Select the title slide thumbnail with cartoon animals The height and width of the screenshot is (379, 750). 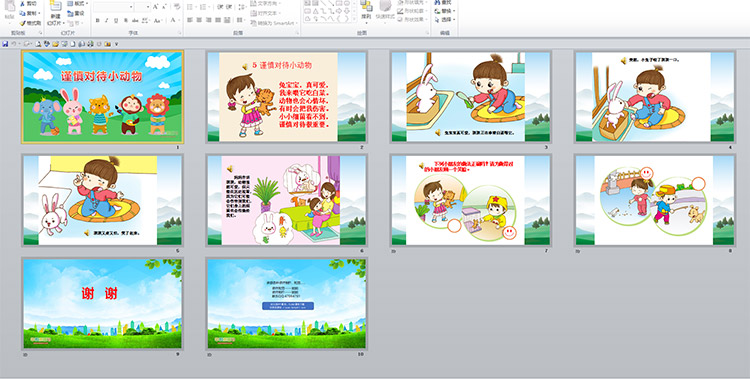click(x=102, y=97)
